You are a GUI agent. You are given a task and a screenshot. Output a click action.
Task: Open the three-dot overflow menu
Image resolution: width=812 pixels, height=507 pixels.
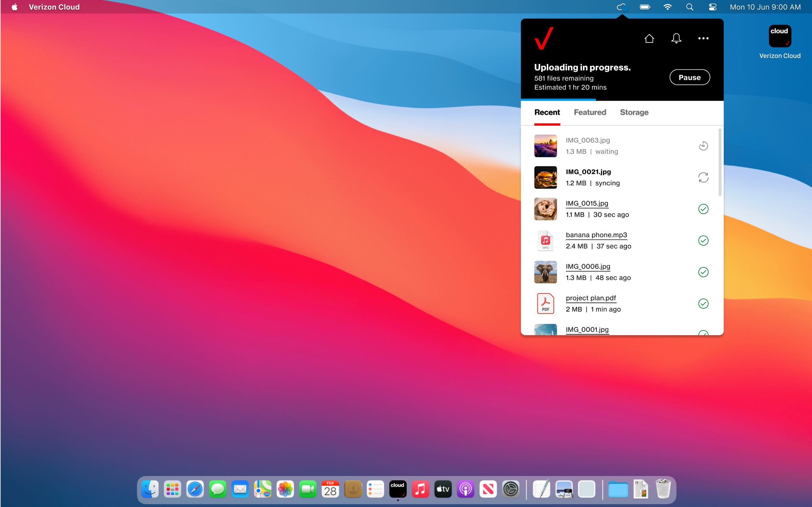tap(703, 38)
